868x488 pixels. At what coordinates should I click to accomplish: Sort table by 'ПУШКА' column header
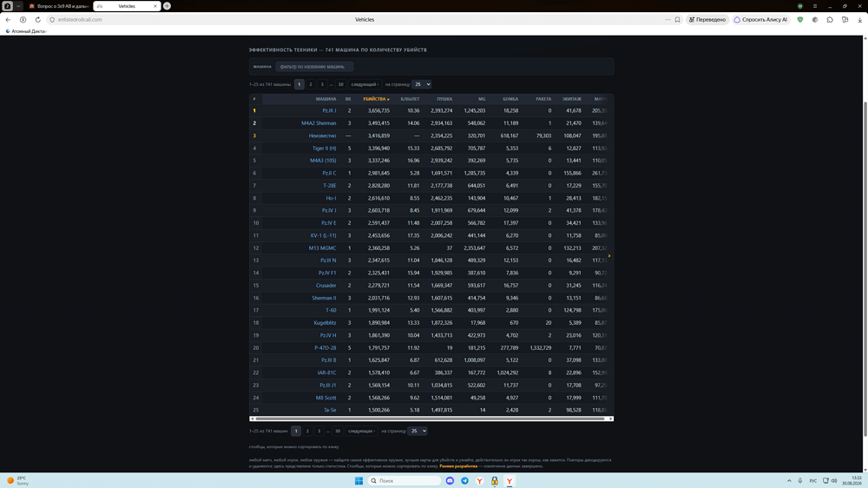pyautogui.click(x=444, y=99)
